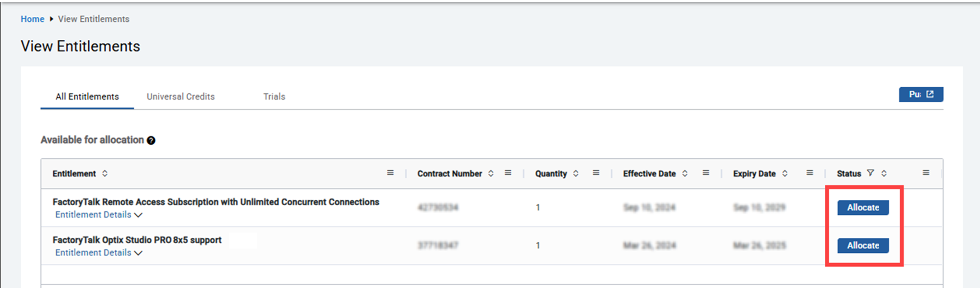Image resolution: width=980 pixels, height=288 pixels.
Task: Open the rightmost table header menu icon
Action: [925, 172]
